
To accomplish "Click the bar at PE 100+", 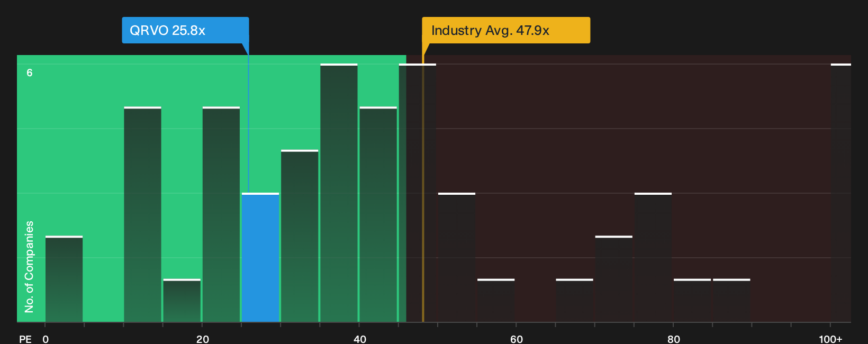I will [x=840, y=193].
